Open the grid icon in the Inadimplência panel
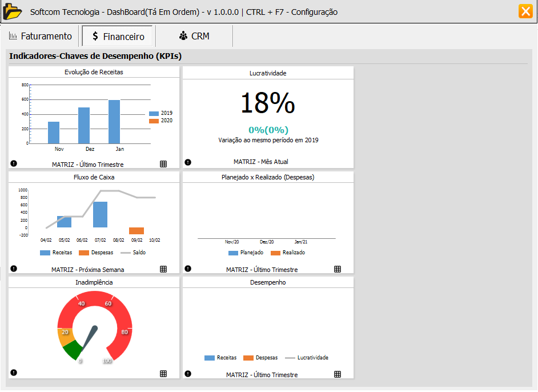 click(163, 374)
